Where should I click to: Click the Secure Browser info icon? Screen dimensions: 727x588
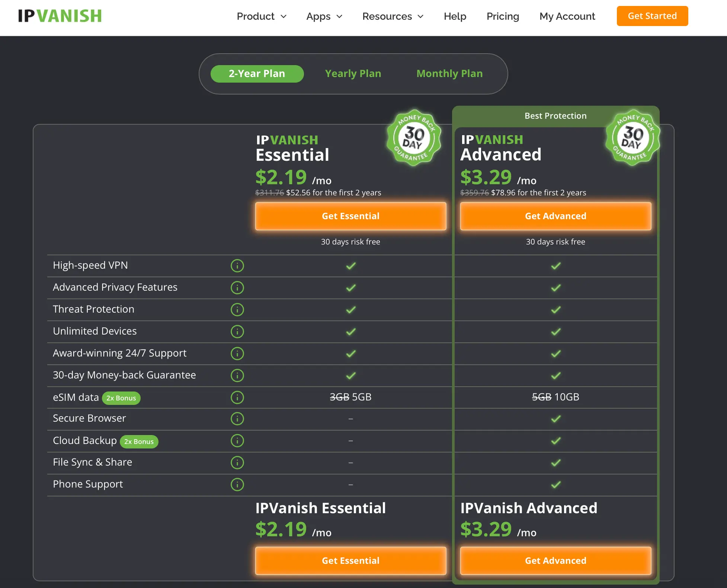pyautogui.click(x=237, y=419)
